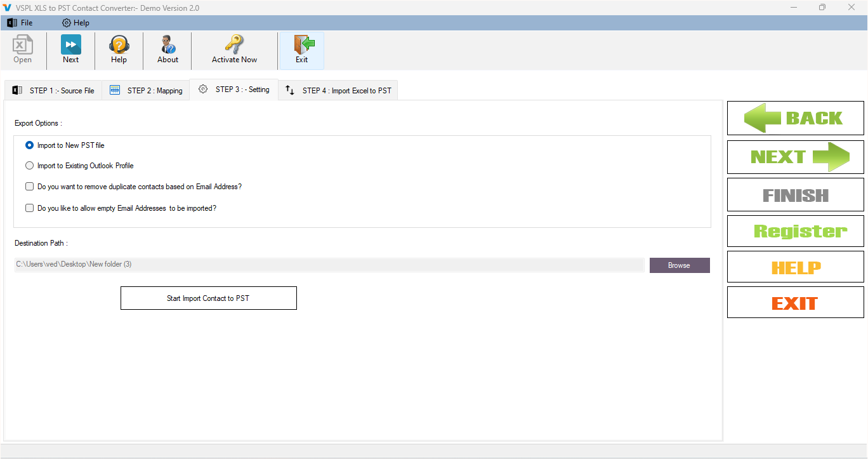
Task: Click the VSPL app logo in title bar
Action: click(8, 8)
